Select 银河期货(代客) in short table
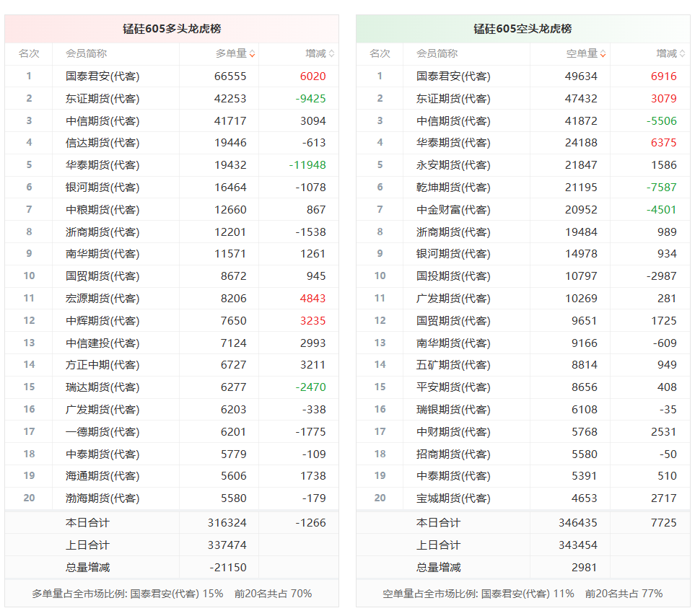This screenshot has width=695, height=616. tap(453, 254)
